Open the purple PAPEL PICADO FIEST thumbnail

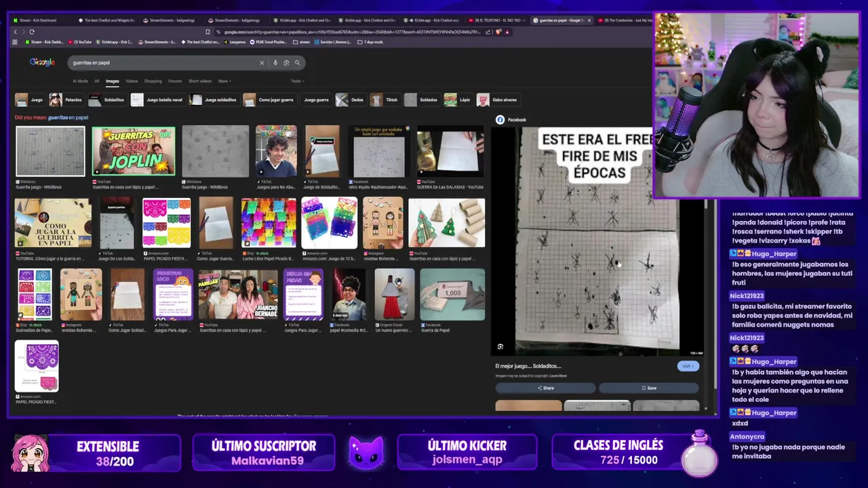pyautogui.click(x=37, y=366)
